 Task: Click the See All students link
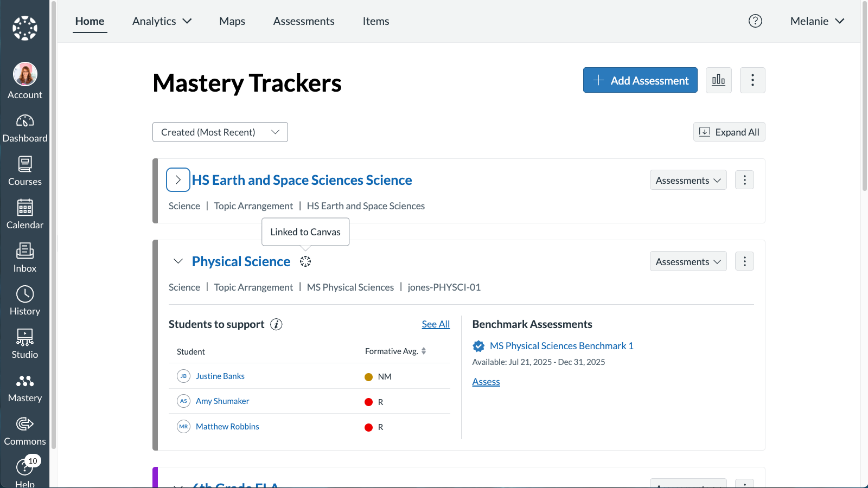point(436,324)
